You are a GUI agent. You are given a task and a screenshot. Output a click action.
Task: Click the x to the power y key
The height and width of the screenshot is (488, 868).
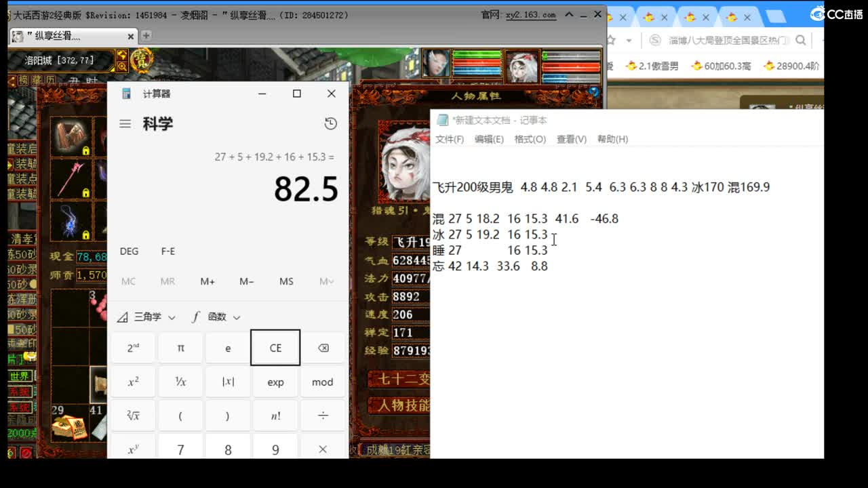click(x=133, y=447)
